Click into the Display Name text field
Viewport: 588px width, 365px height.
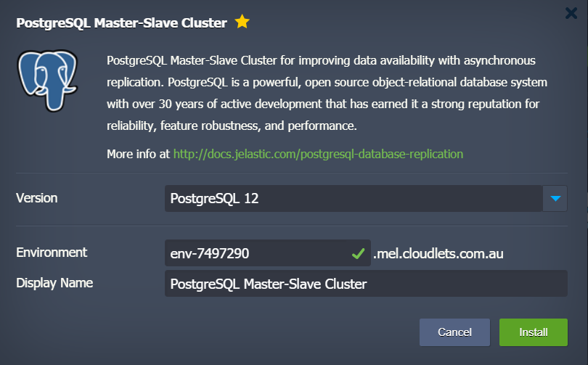tap(366, 284)
